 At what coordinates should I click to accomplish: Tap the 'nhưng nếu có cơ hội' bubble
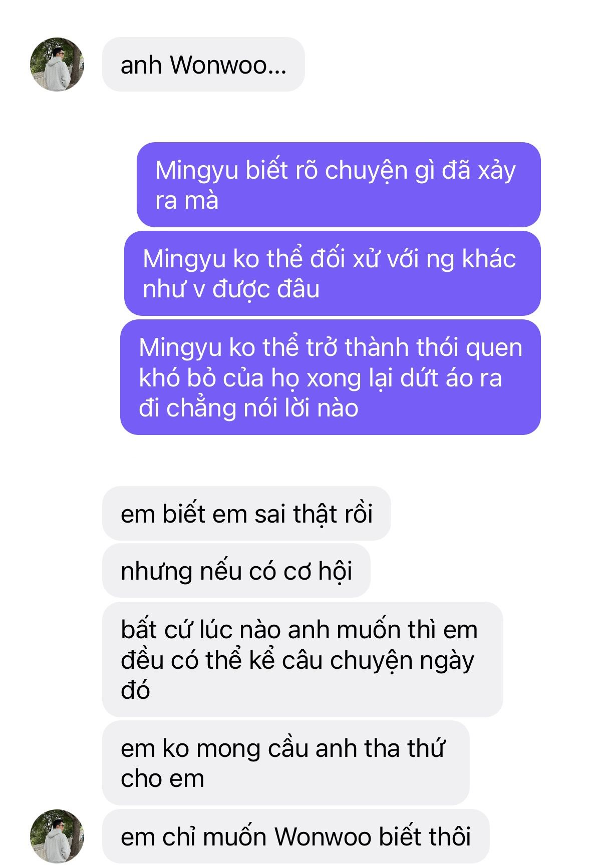click(236, 571)
